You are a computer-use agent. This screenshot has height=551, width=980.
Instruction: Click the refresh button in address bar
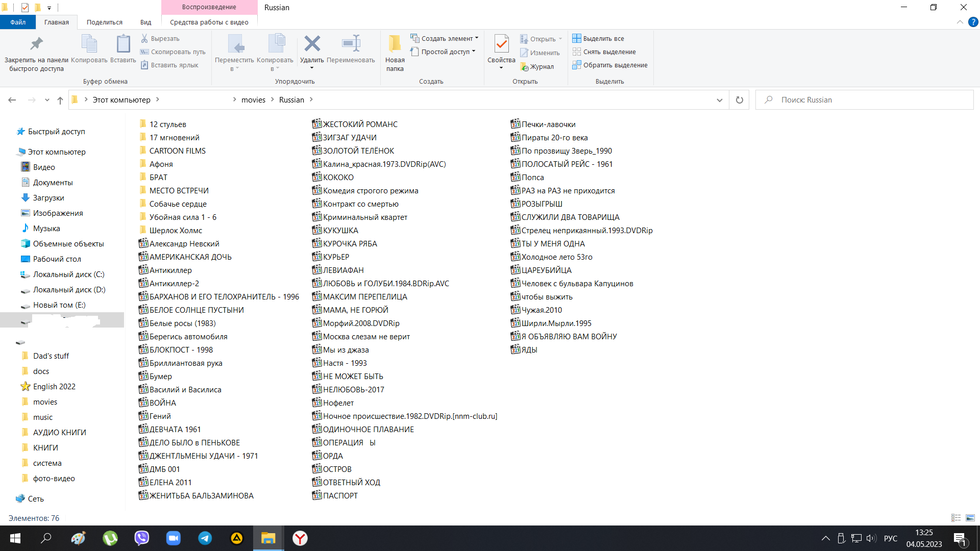(739, 100)
